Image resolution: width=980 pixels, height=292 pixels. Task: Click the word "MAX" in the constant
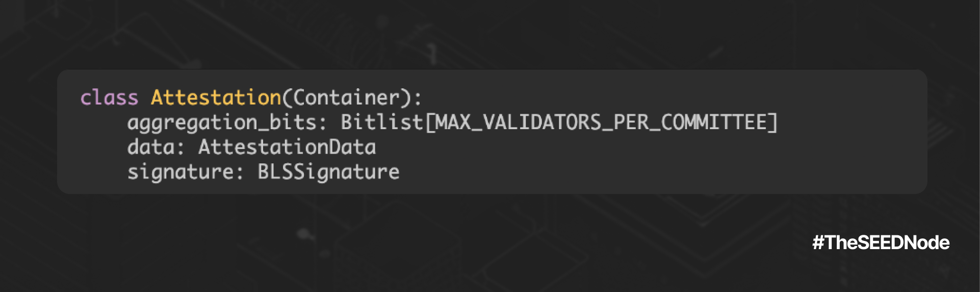[453, 123]
